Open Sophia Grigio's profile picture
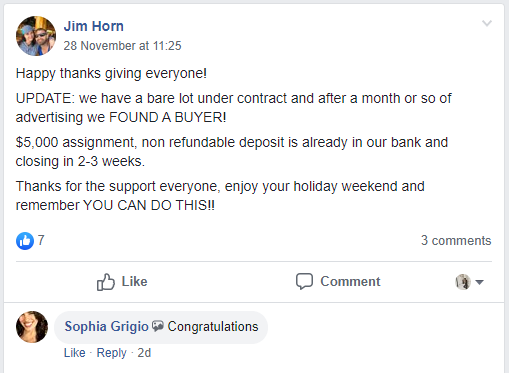The height and width of the screenshot is (373, 509). click(x=32, y=327)
